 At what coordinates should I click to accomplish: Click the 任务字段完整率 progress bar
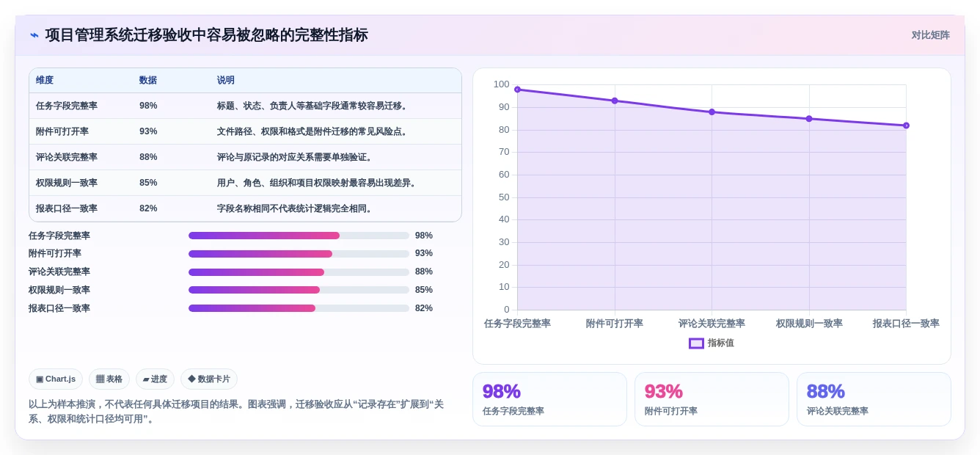coord(299,236)
